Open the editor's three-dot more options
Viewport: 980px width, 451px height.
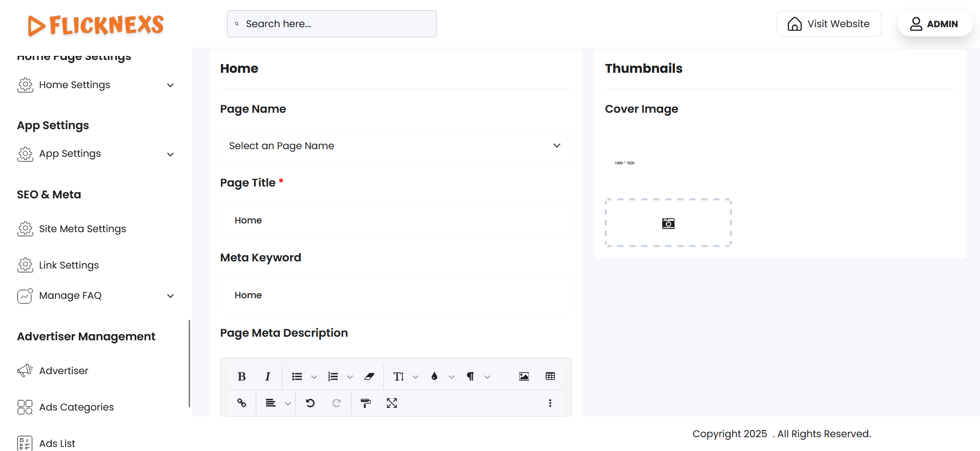pyautogui.click(x=550, y=403)
